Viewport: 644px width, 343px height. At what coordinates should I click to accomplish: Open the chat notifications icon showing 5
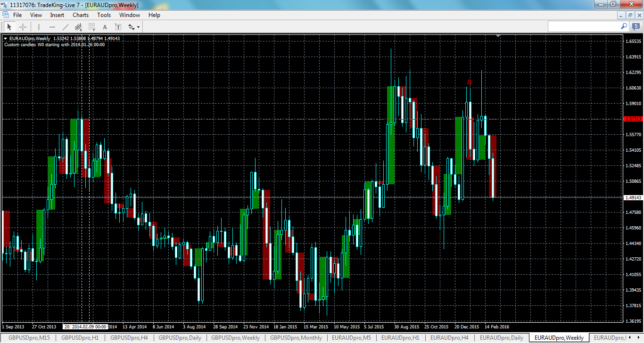635,26
